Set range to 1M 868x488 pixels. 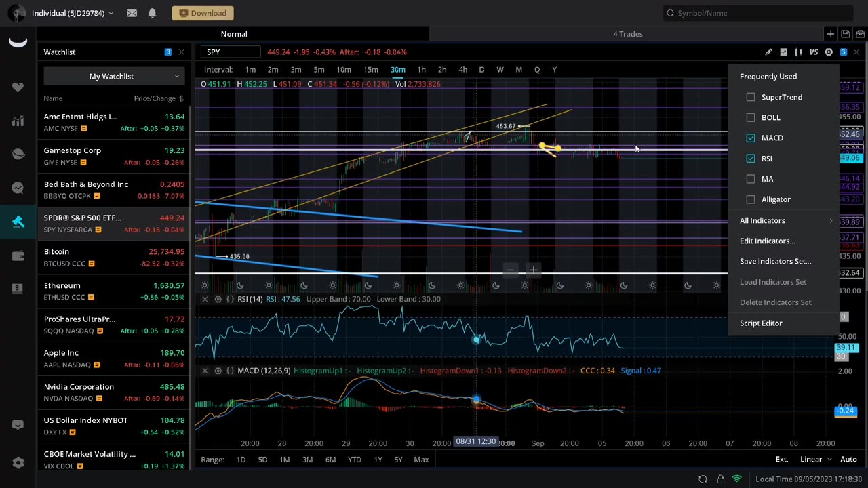pos(284,460)
